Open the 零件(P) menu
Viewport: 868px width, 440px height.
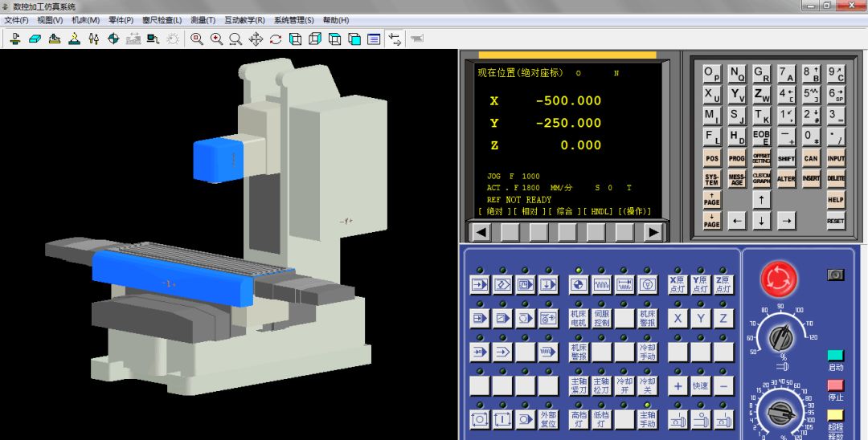pos(121,20)
